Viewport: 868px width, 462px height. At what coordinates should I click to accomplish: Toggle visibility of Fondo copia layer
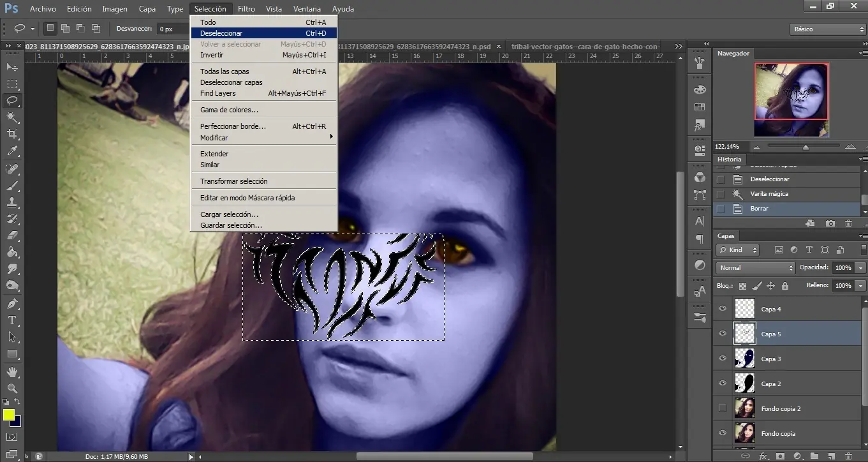tap(723, 433)
